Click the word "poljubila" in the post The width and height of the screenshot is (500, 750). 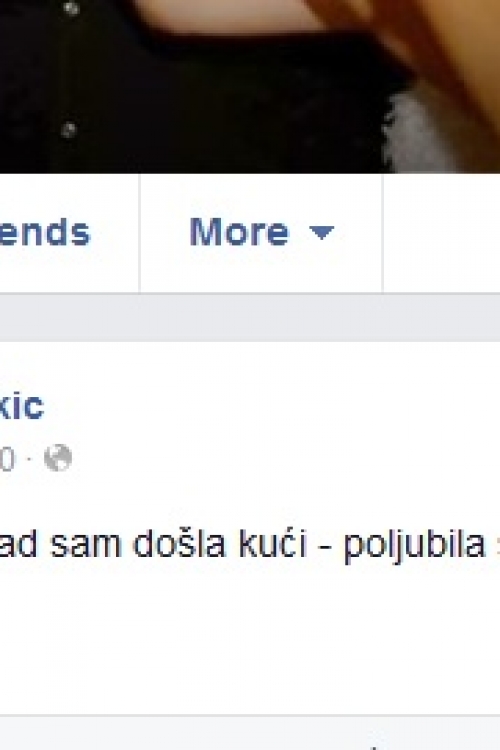coord(414,545)
